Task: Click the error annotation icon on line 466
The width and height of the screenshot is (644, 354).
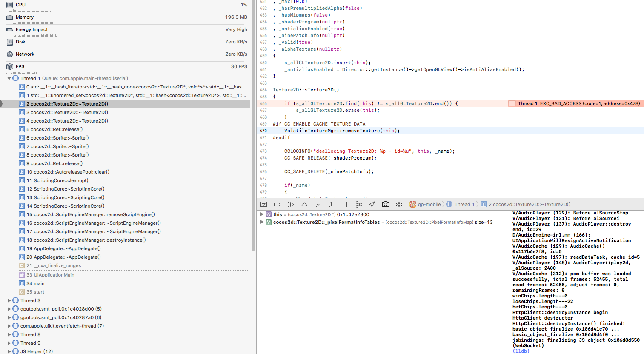Action: pos(512,103)
